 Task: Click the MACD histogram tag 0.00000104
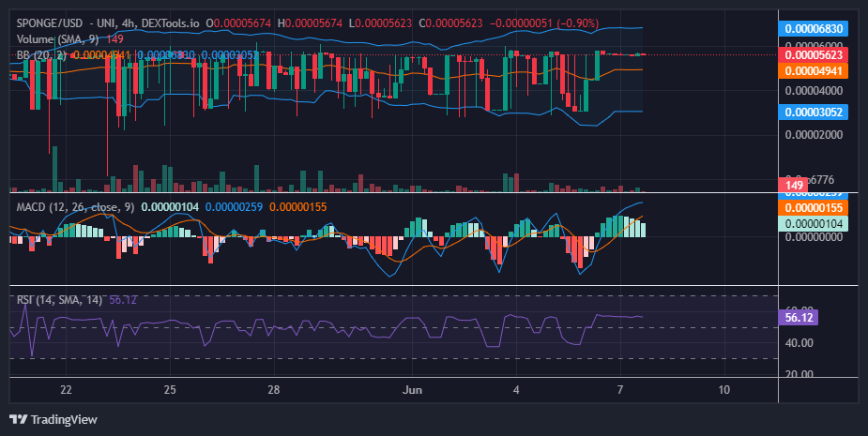click(x=814, y=223)
